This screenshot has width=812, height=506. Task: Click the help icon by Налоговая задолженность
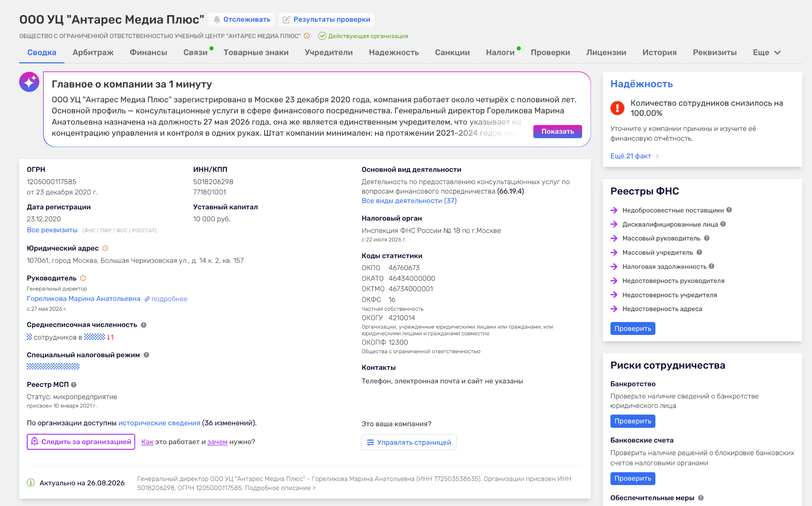[x=711, y=266]
